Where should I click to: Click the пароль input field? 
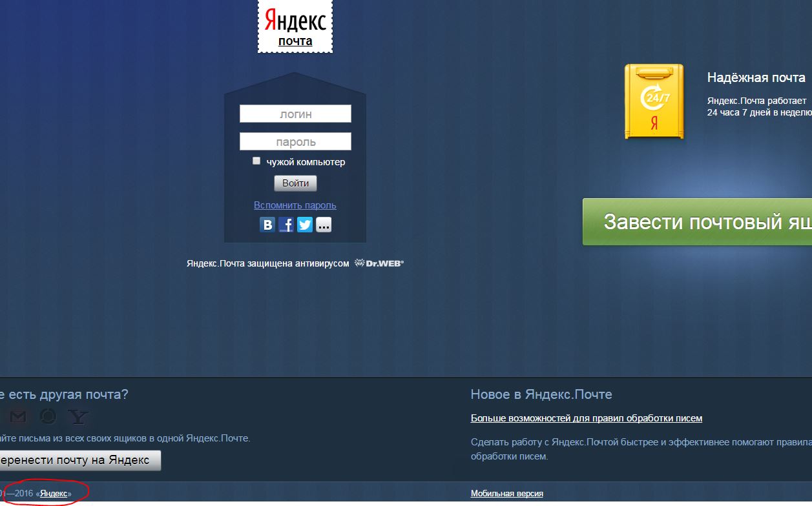[x=295, y=141]
